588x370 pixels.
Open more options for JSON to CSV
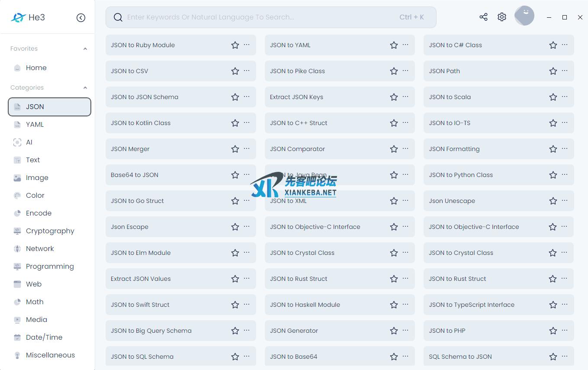tap(247, 71)
